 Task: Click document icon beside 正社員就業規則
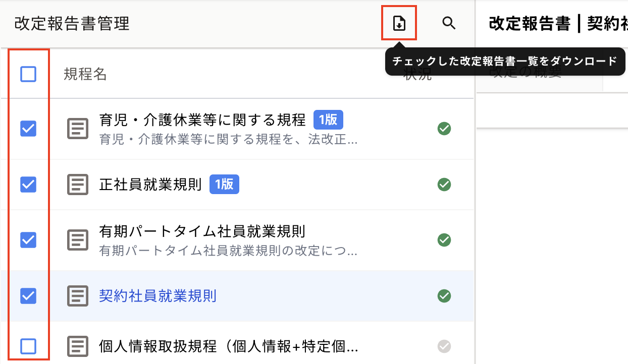[78, 185]
